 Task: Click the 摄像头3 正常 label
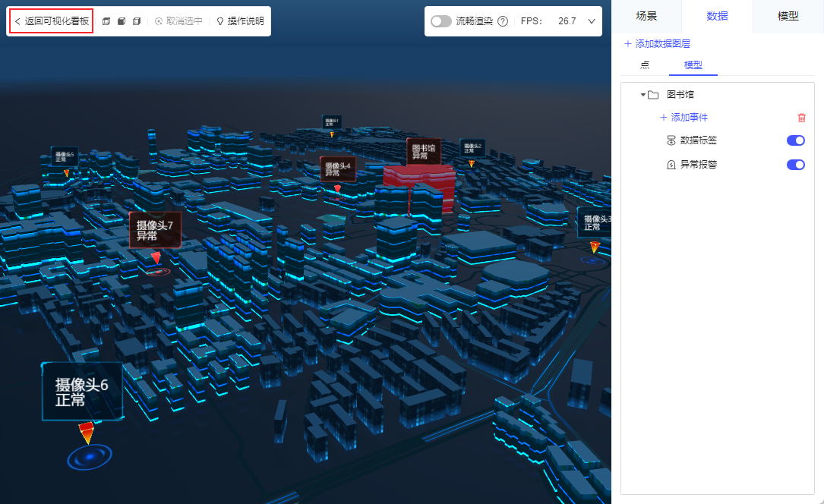(595, 222)
